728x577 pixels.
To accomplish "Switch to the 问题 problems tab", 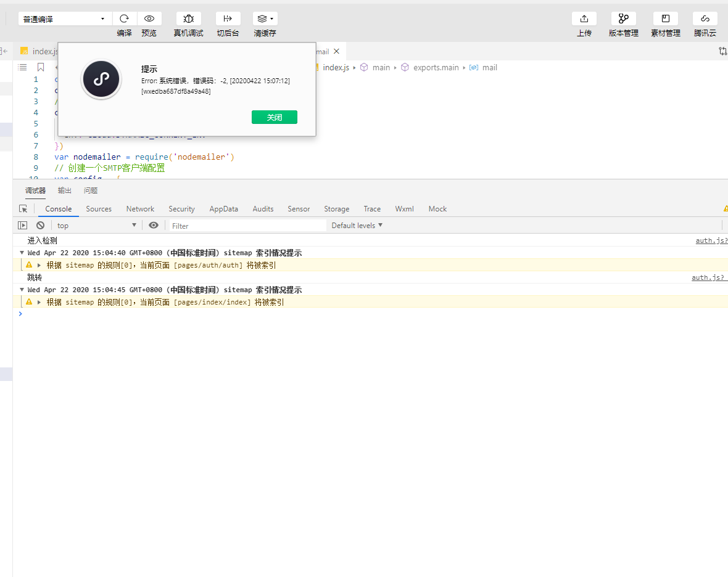I will pyautogui.click(x=91, y=190).
